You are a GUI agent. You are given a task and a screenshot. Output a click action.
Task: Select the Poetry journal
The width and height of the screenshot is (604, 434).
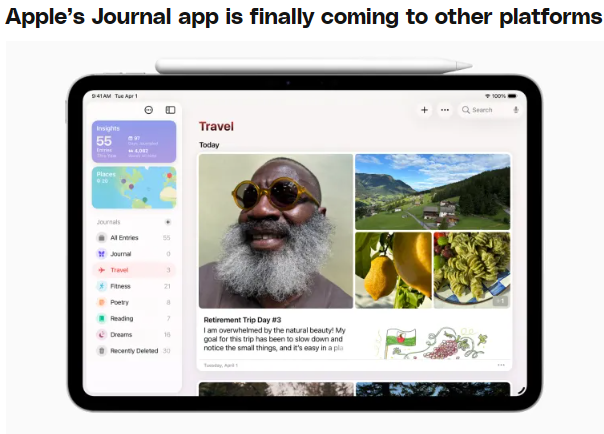pyautogui.click(x=134, y=302)
